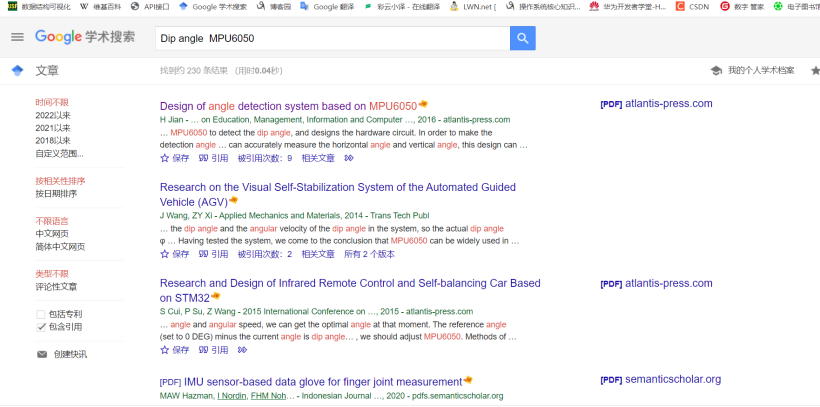The width and height of the screenshot is (820, 407).
Task: Open the 维基百科 bookmark
Action: tap(100, 7)
